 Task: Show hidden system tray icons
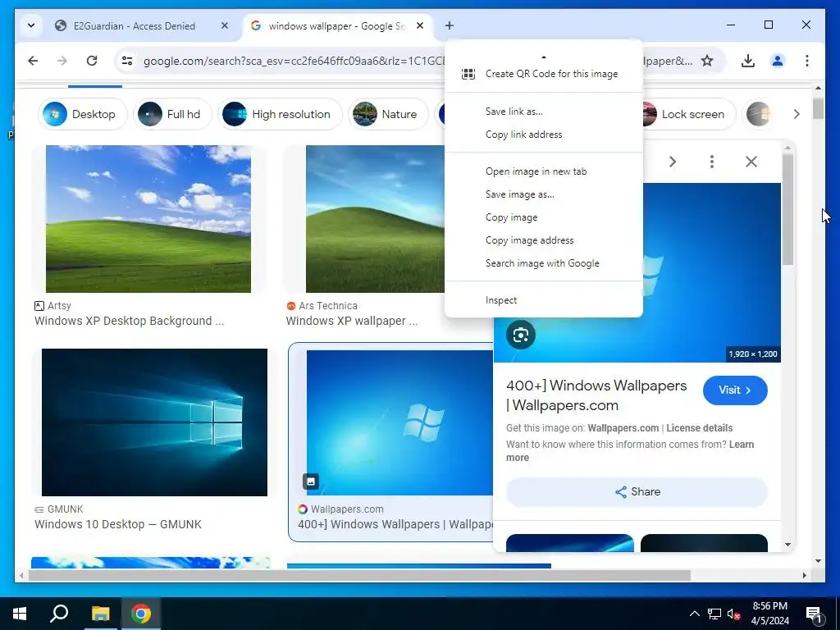(694, 614)
